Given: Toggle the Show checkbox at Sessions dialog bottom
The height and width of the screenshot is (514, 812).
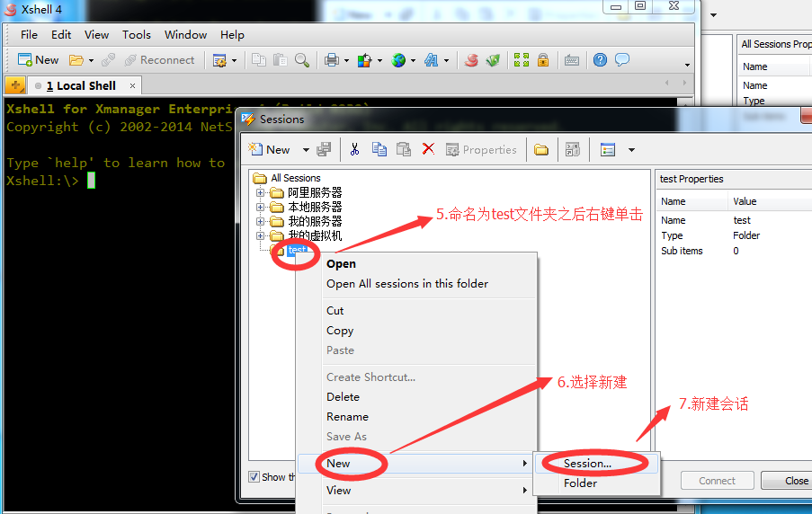Looking at the screenshot, I should click(x=254, y=477).
